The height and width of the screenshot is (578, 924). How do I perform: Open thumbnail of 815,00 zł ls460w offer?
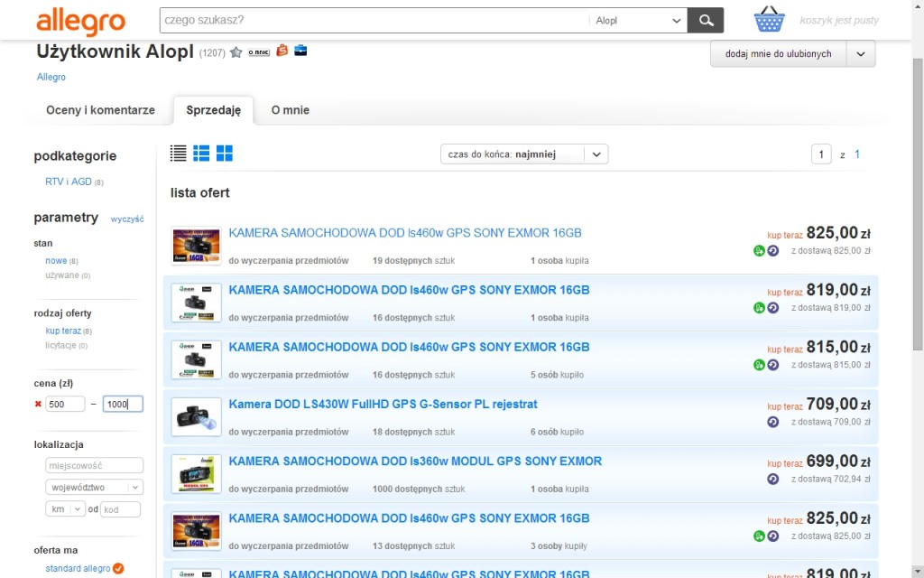[196, 359]
